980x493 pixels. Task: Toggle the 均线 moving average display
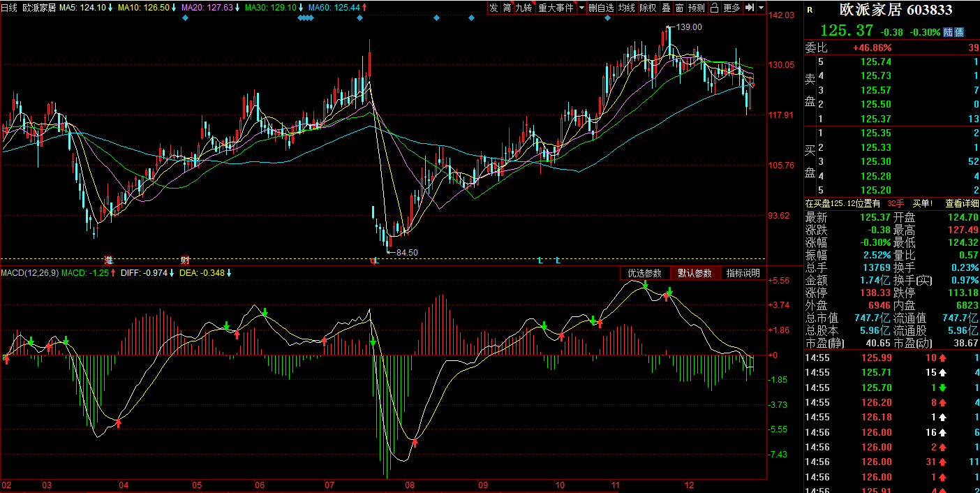(626, 8)
